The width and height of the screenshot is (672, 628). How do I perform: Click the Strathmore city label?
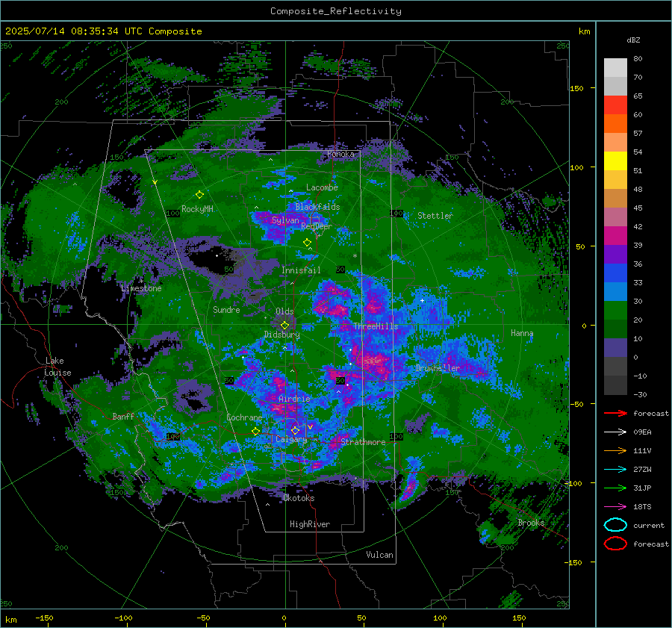363,442
